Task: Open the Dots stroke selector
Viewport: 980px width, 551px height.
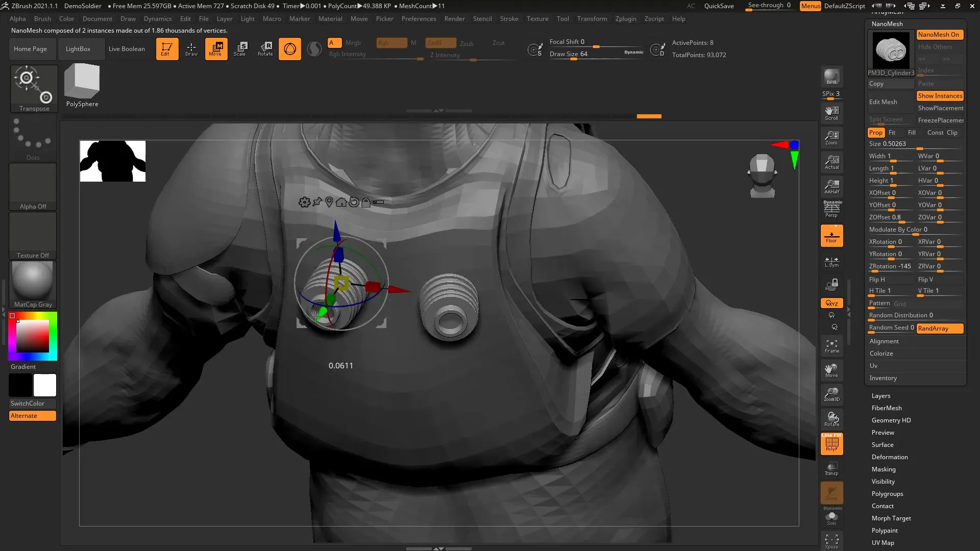Action: point(33,138)
